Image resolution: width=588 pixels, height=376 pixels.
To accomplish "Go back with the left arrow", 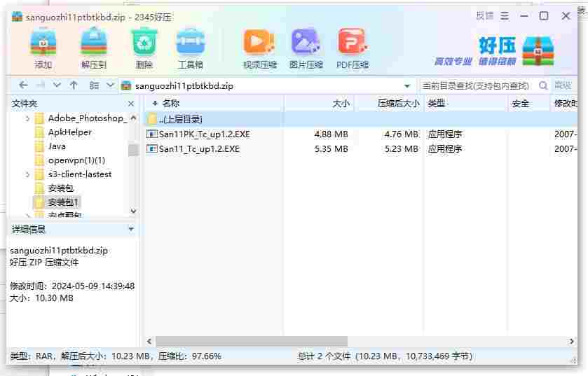I will click(x=23, y=85).
